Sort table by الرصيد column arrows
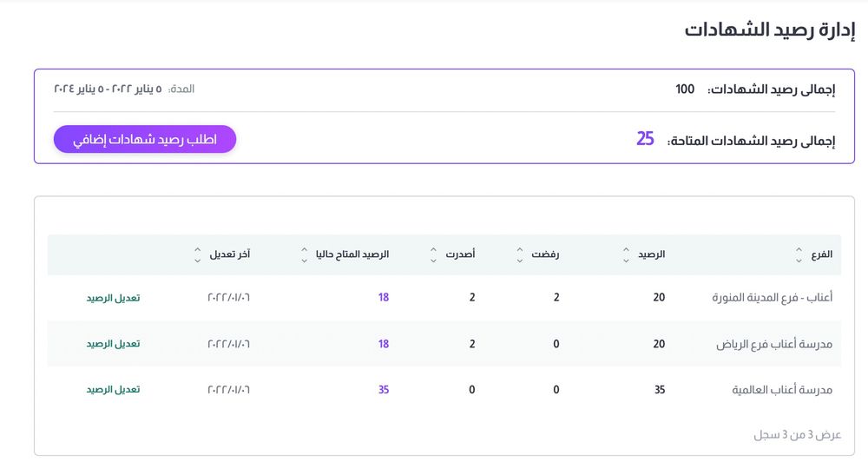The height and width of the screenshot is (462, 868). [x=626, y=254]
